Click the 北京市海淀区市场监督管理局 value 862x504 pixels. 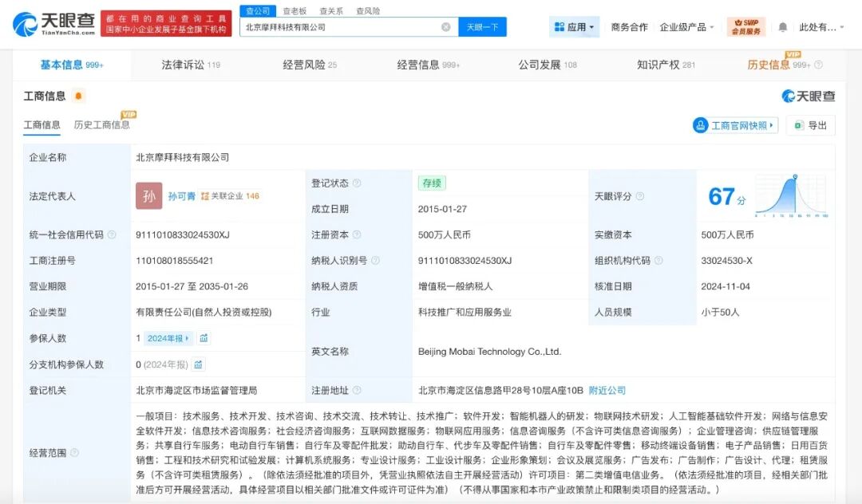pyautogui.click(x=196, y=390)
